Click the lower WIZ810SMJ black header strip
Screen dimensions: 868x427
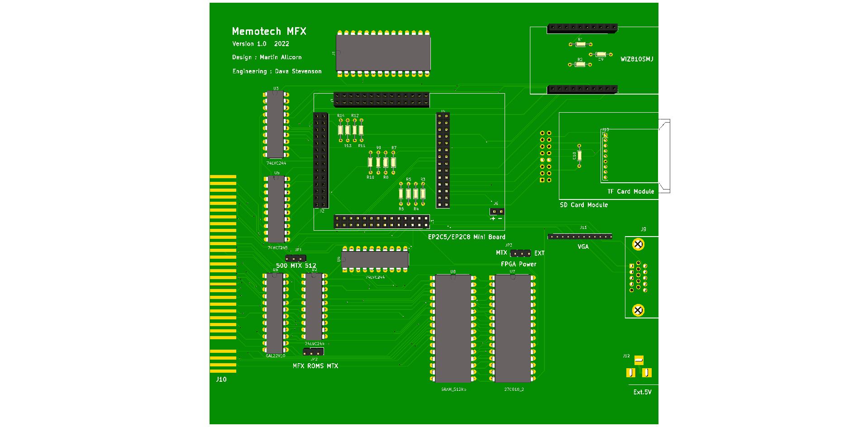[582, 89]
